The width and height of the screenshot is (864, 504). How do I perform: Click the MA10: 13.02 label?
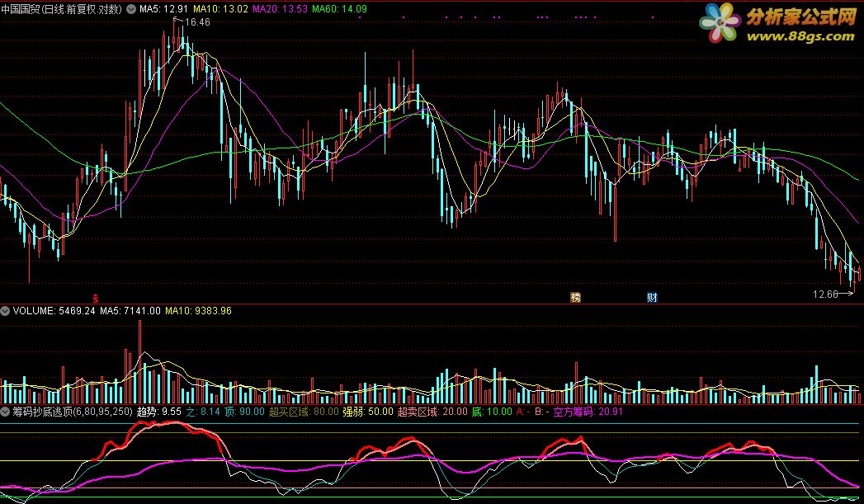[220, 9]
